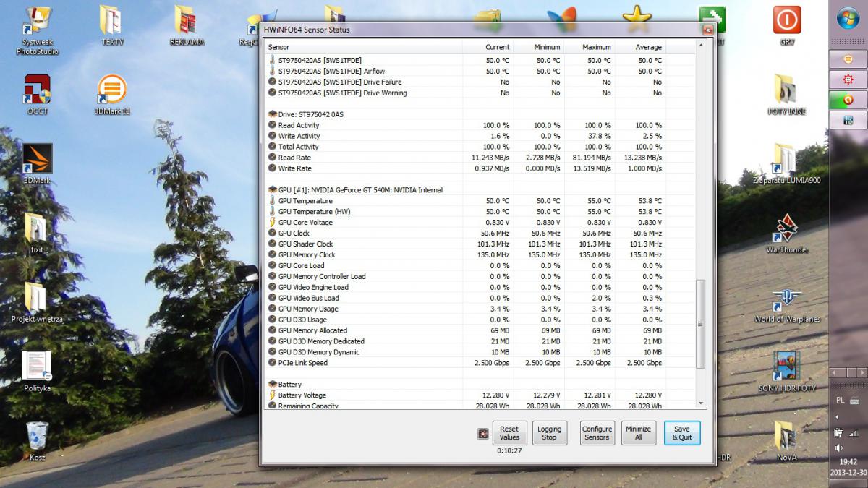Select the PCIe Link Speed row
This screenshot has width=868, height=488.
point(481,363)
